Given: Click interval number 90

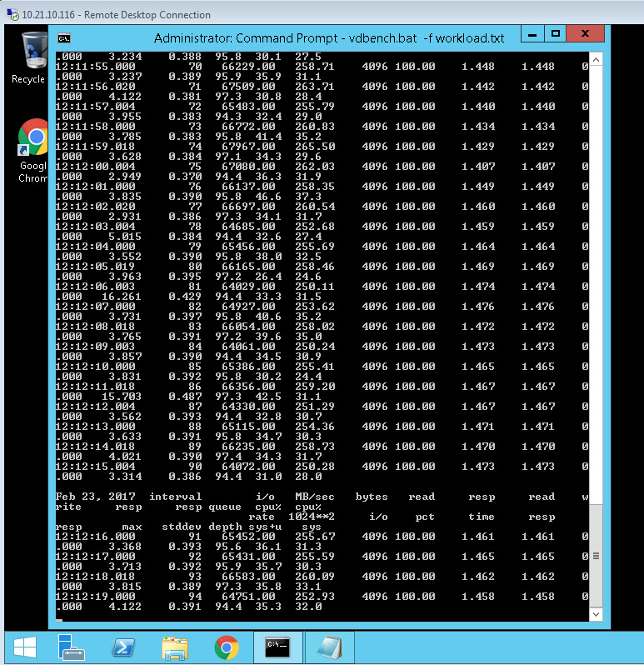Looking at the screenshot, I should (x=195, y=467).
